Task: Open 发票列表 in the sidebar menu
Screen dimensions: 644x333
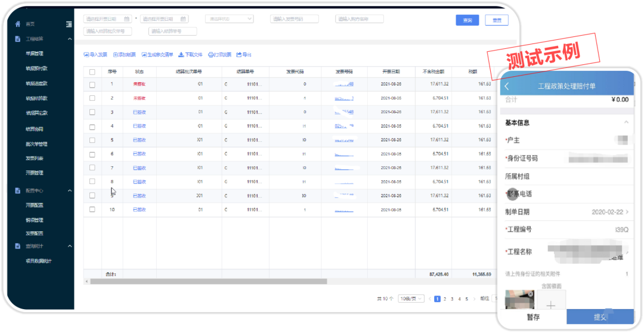Action: (x=35, y=158)
